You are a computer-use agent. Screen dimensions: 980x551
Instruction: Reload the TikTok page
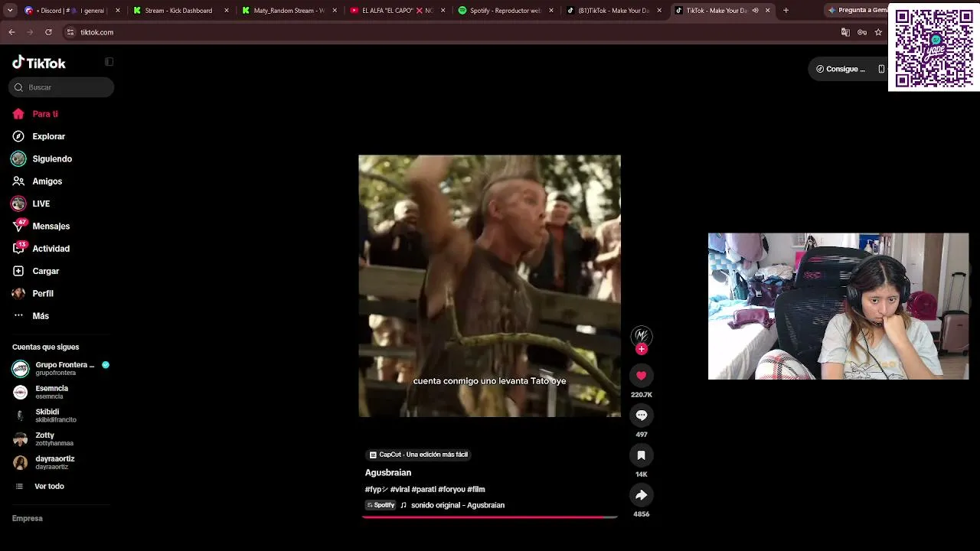[x=48, y=32]
